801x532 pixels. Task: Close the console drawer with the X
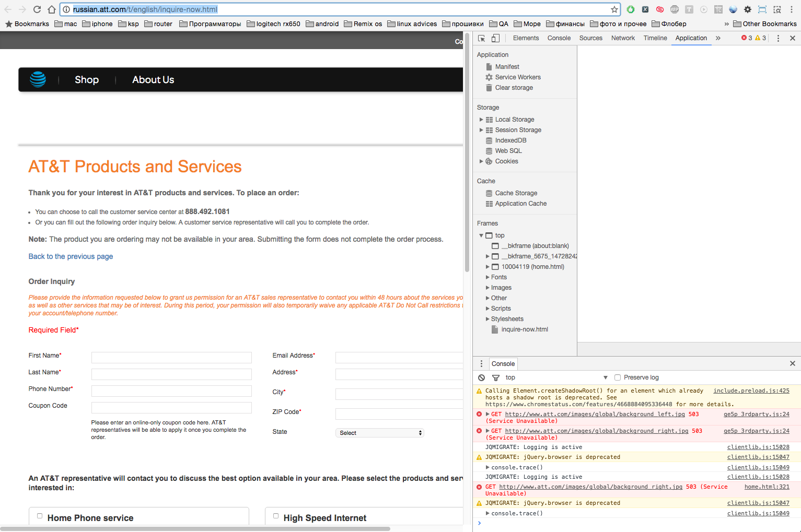pyautogui.click(x=792, y=363)
